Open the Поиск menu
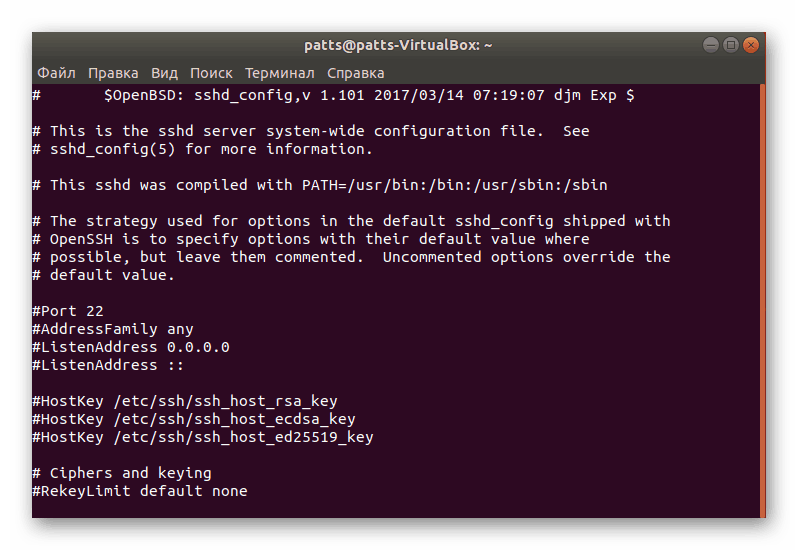The image size is (798, 550). point(211,73)
